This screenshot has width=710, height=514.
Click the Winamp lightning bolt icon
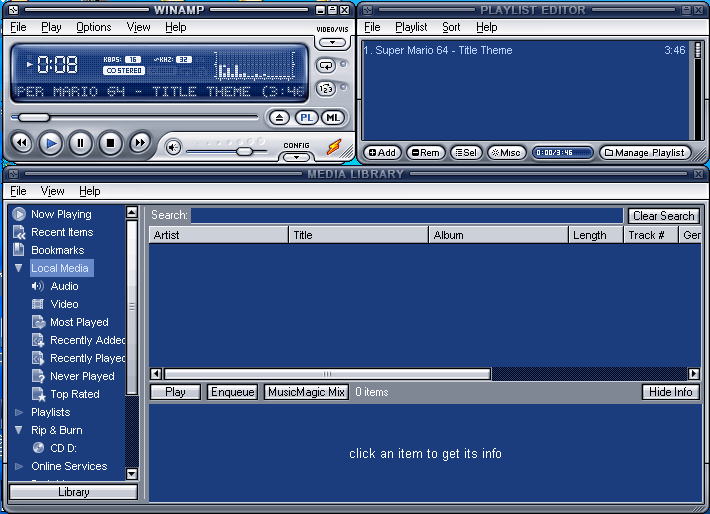[334, 147]
